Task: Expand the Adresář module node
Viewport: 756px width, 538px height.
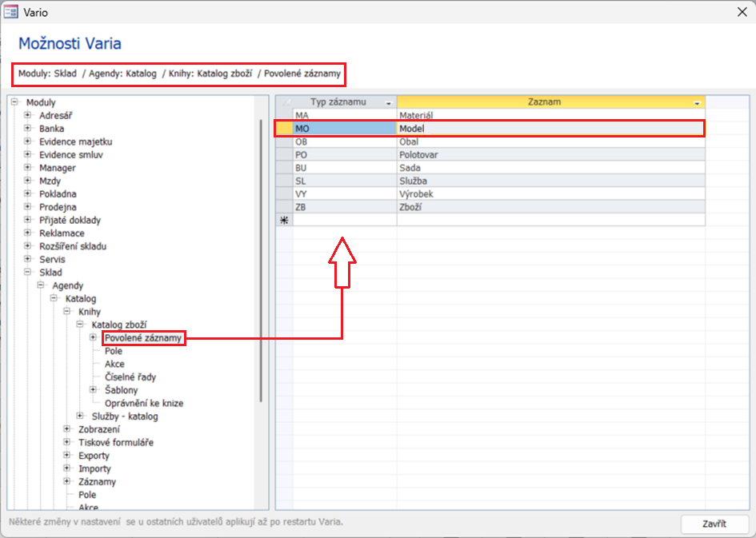Action: coord(28,115)
